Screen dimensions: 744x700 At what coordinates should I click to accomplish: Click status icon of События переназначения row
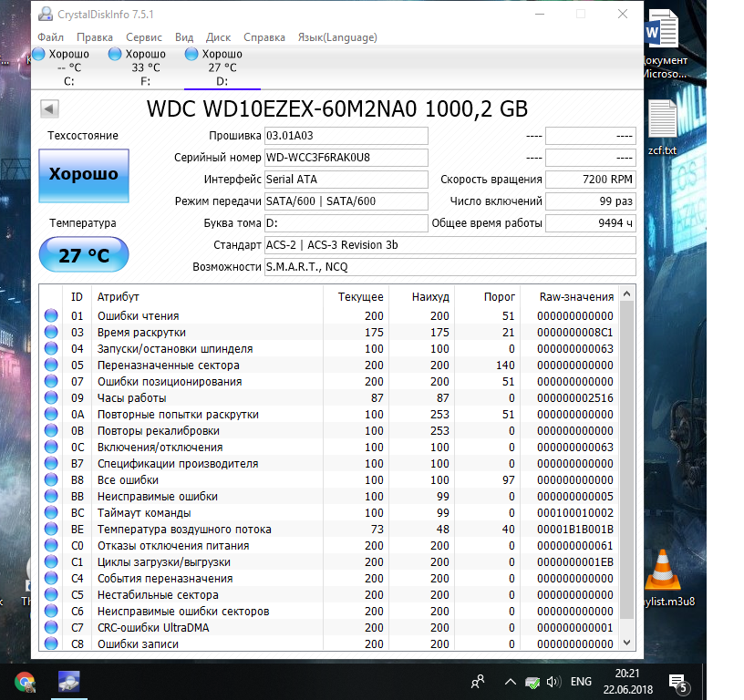point(51,578)
